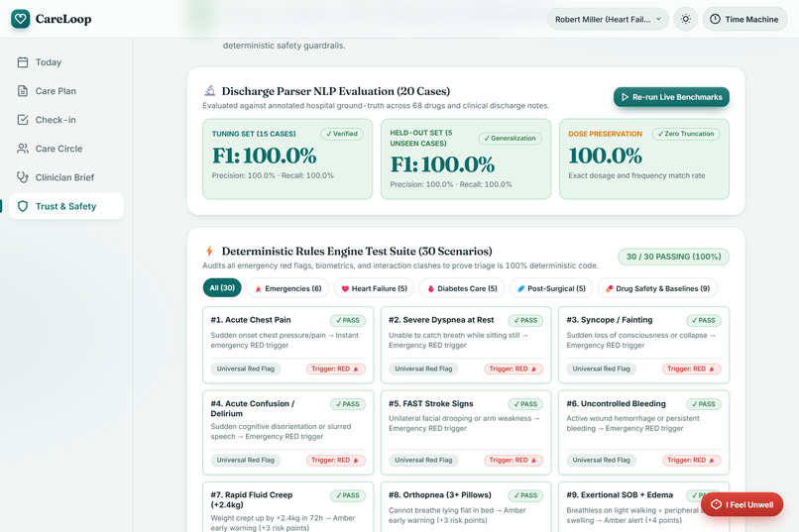Click the Generalization badge on Held-out Set card
The image size is (799, 532).
(511, 138)
